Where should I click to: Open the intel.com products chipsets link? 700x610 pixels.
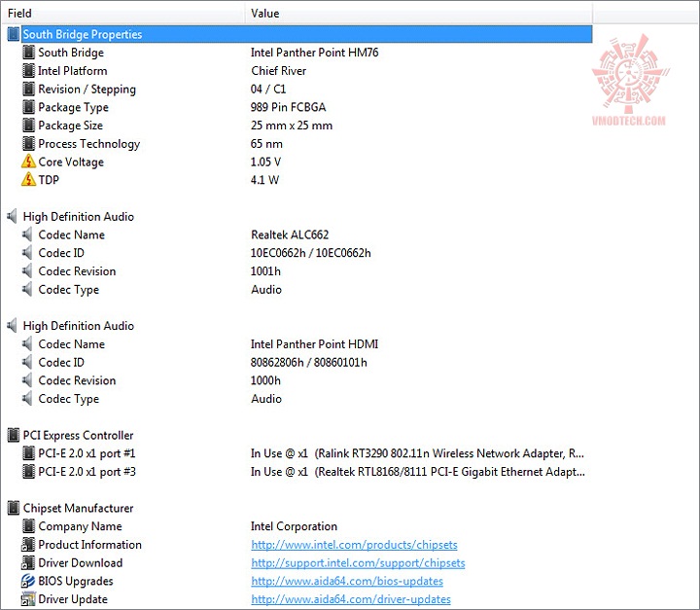pos(354,545)
